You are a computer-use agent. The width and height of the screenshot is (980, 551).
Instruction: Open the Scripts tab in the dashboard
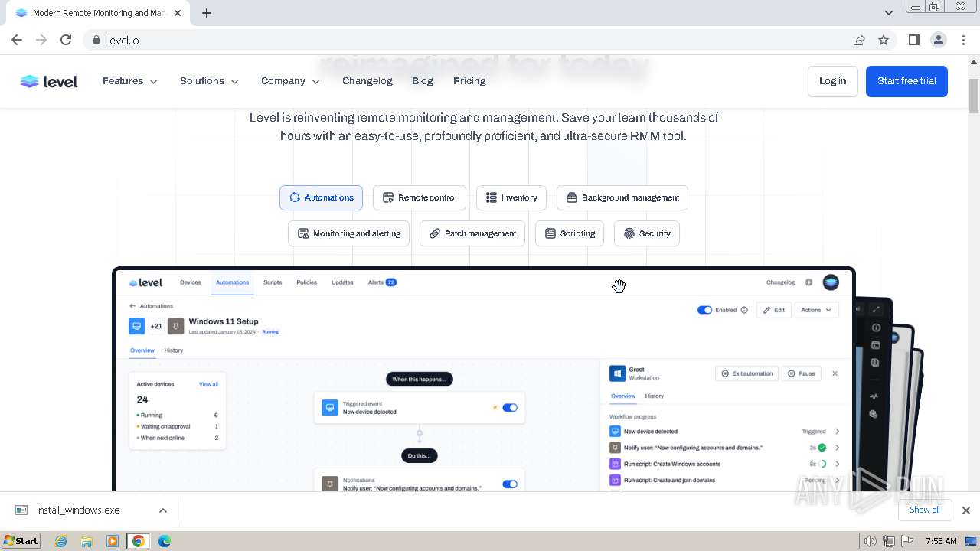point(273,282)
